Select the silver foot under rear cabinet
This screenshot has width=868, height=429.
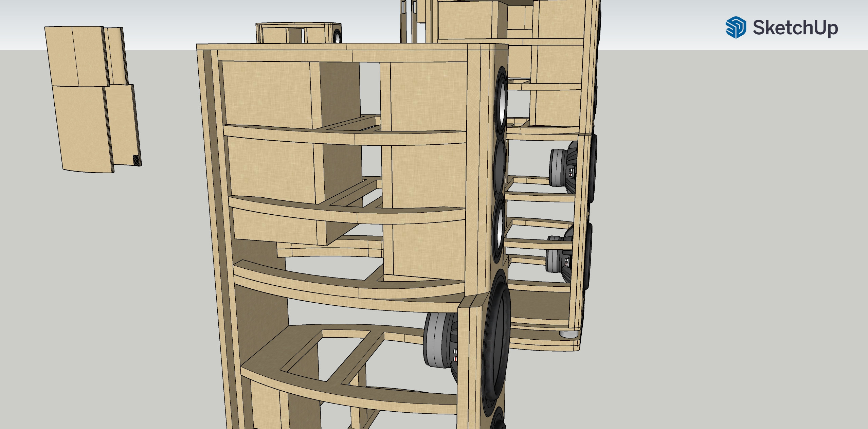point(568,334)
